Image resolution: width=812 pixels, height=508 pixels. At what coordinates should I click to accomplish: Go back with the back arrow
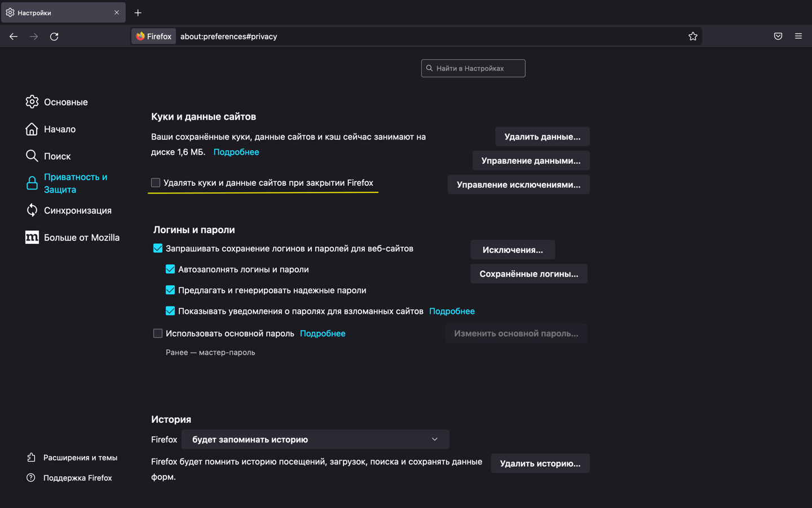click(14, 36)
